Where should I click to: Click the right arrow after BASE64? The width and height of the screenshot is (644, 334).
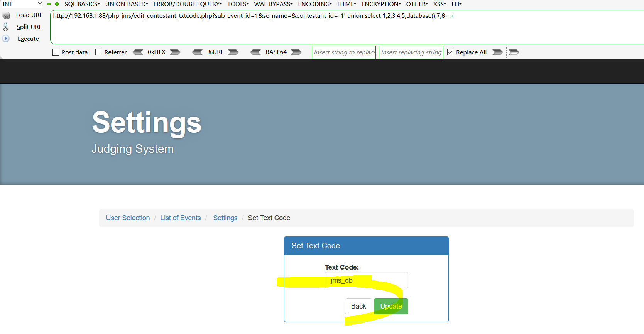click(296, 52)
